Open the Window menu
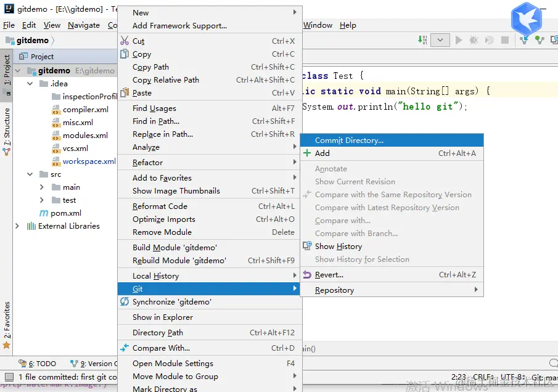Screen dimensions: 558x392 coord(318,25)
